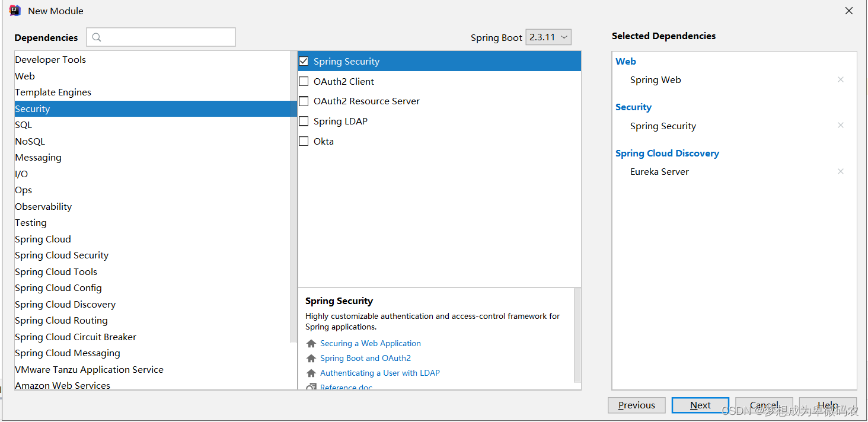The height and width of the screenshot is (422, 868).
Task: Remove Spring Security via its X icon
Action: [x=840, y=126]
